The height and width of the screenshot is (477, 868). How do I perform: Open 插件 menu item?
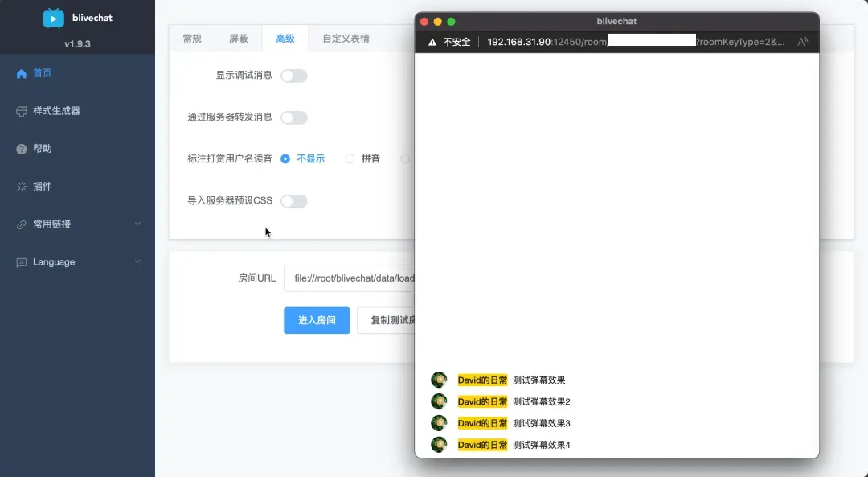coord(77,186)
